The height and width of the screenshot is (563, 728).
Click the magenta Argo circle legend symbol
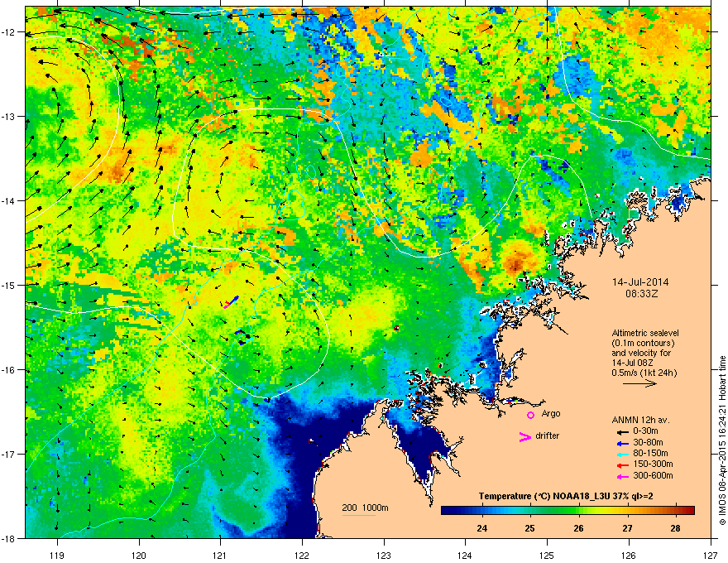[x=530, y=415]
